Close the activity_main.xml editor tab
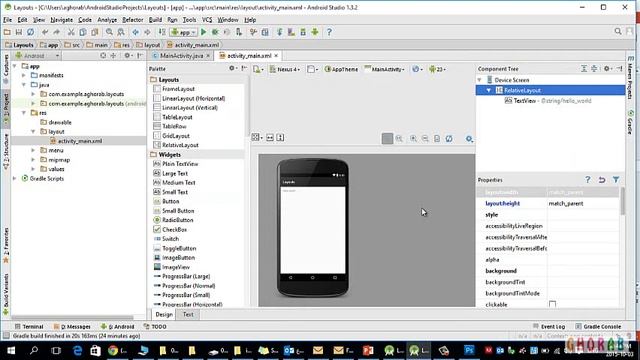640x360 pixels. tap(276, 56)
